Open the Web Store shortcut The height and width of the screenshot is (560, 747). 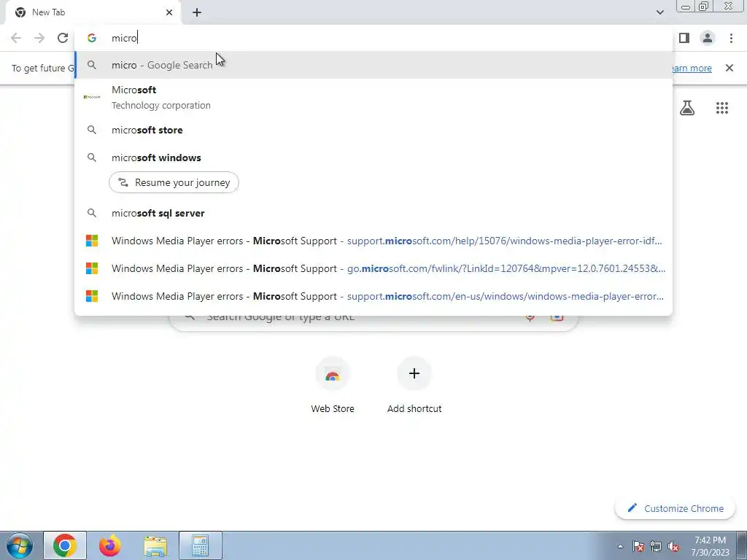[x=333, y=386]
